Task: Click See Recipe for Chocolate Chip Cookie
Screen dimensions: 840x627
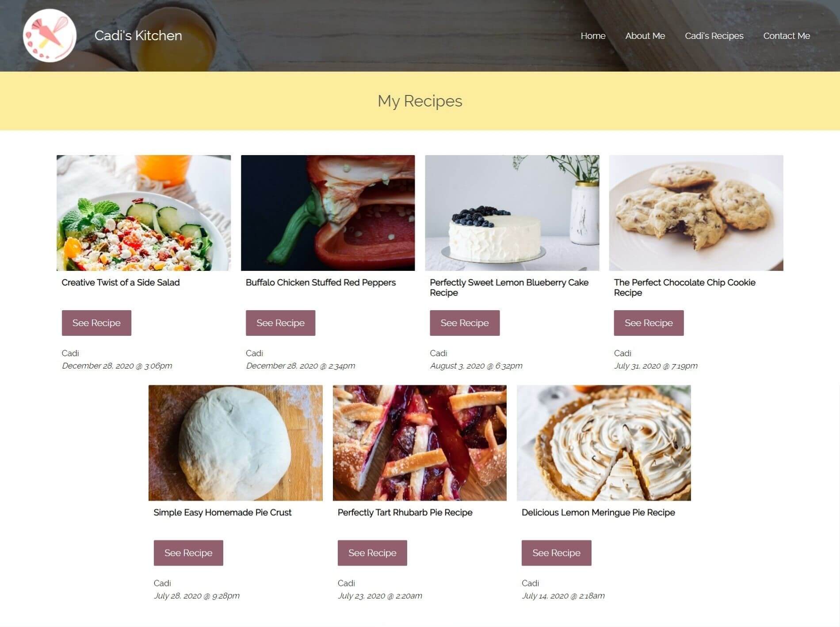Action: (x=649, y=323)
